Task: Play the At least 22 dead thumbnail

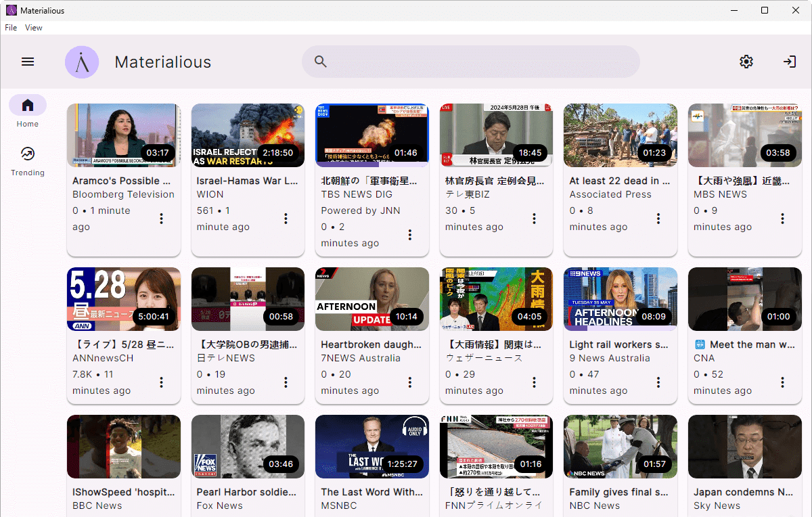Action: 621,135
